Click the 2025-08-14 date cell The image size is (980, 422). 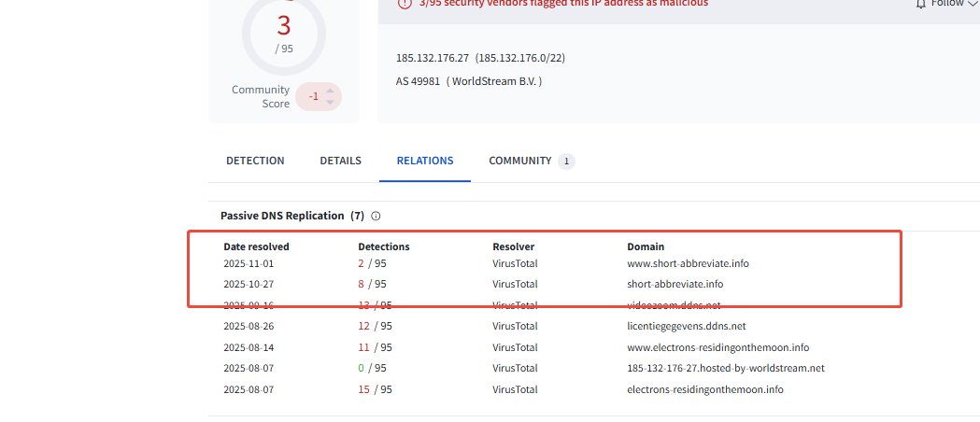(x=249, y=347)
